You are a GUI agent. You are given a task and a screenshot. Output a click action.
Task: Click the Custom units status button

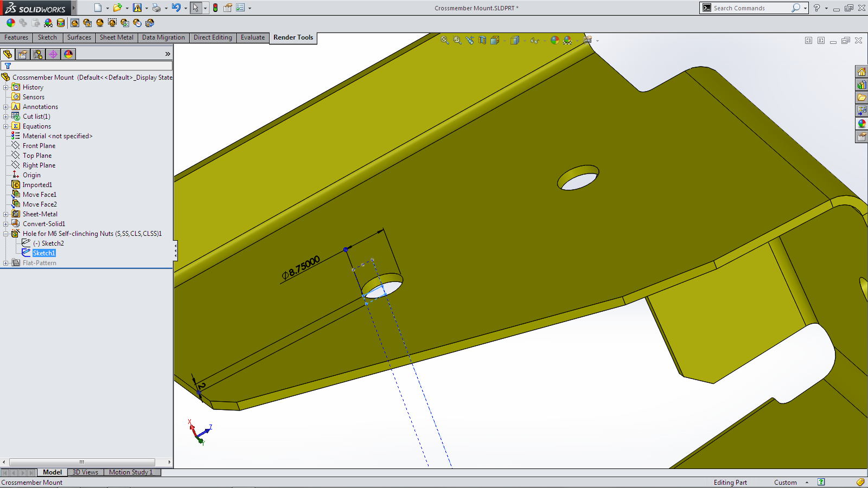pos(785,483)
